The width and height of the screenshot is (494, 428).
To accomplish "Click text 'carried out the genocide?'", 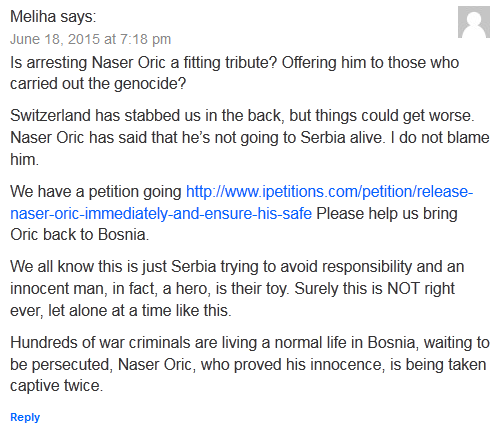I will click(98, 83).
